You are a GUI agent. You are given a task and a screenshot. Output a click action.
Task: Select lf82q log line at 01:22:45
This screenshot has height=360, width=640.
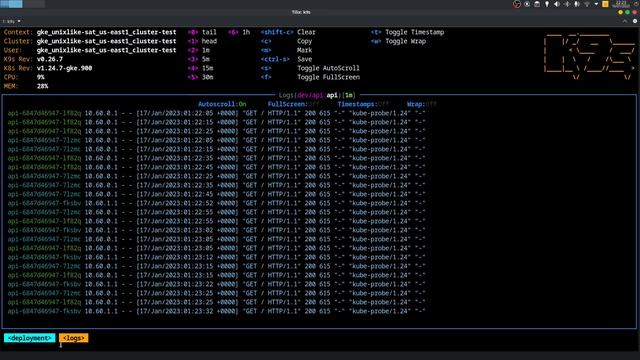(216, 167)
